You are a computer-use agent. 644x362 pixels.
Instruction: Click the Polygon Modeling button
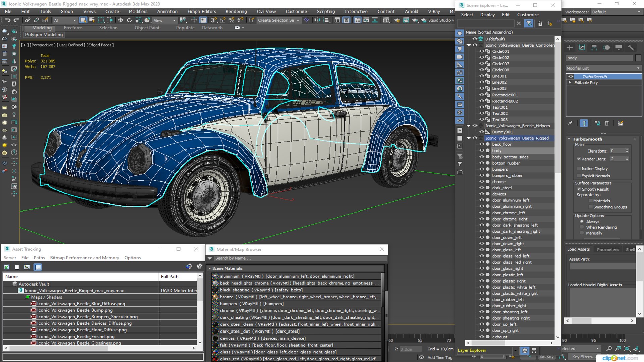[x=44, y=34]
